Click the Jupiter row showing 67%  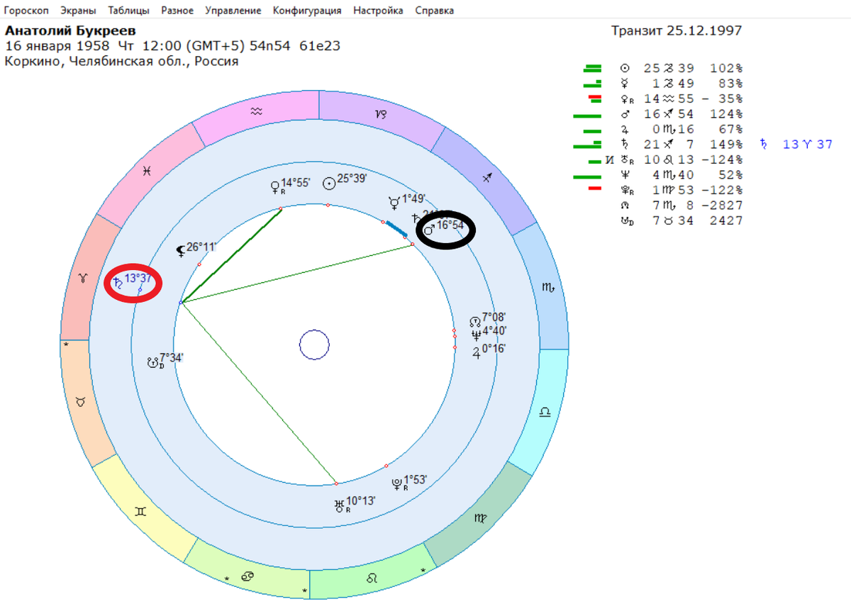[681, 129]
